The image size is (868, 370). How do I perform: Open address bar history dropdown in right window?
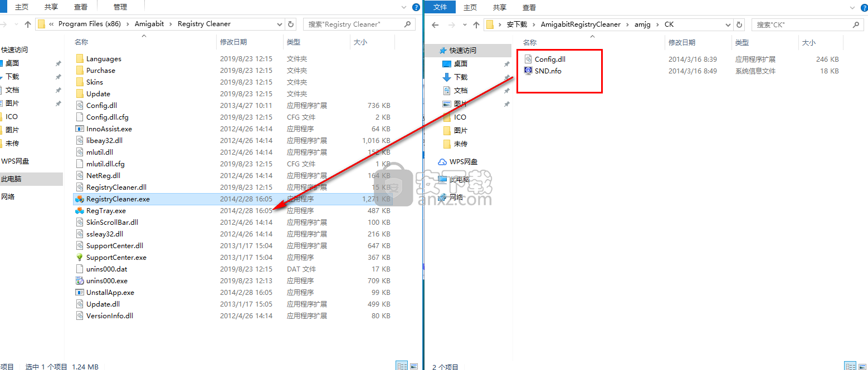pos(728,24)
